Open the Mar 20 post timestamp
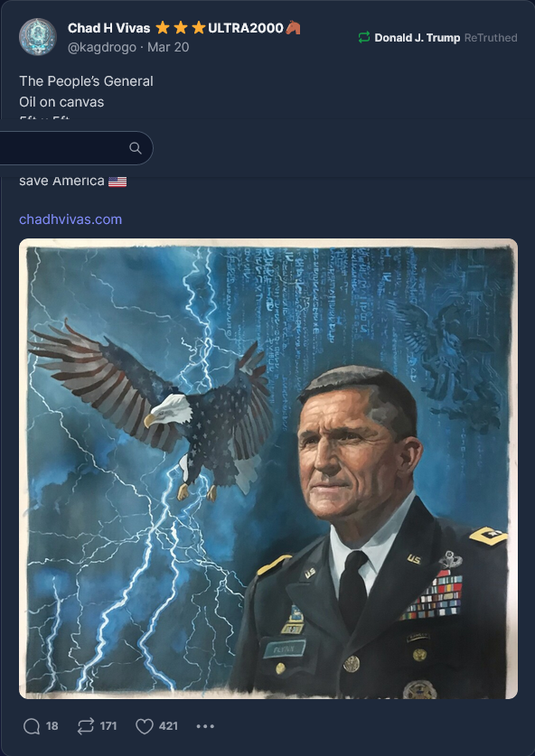Image resolution: width=535 pixels, height=756 pixels. pos(168,47)
